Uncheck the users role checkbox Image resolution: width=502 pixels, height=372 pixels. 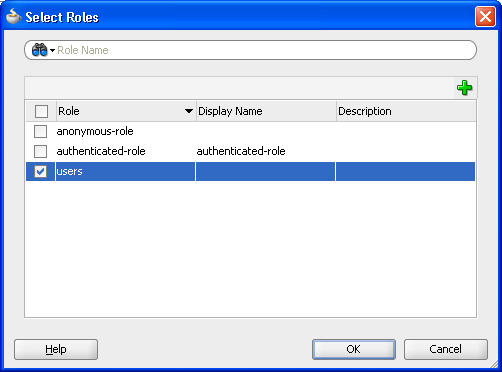pos(40,171)
